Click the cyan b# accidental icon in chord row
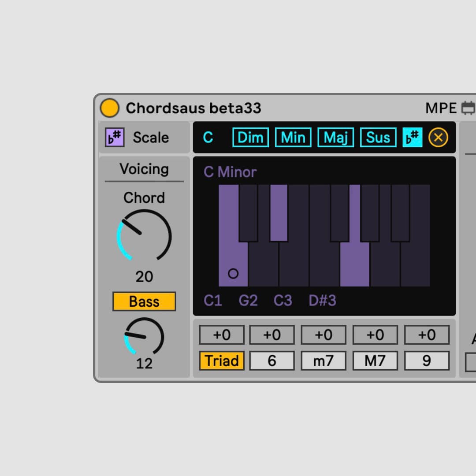476x476 pixels. (x=413, y=137)
